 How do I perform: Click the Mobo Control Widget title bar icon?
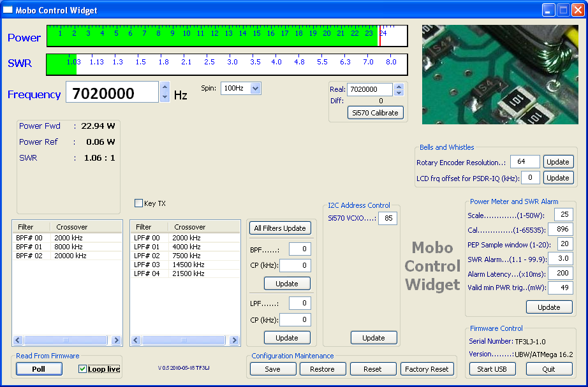point(8,10)
